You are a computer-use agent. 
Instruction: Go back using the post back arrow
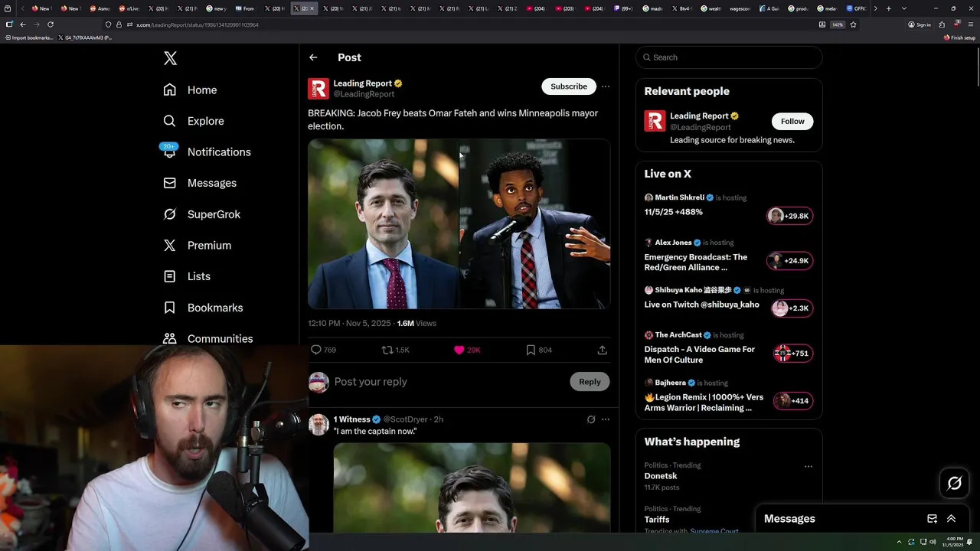pyautogui.click(x=313, y=57)
